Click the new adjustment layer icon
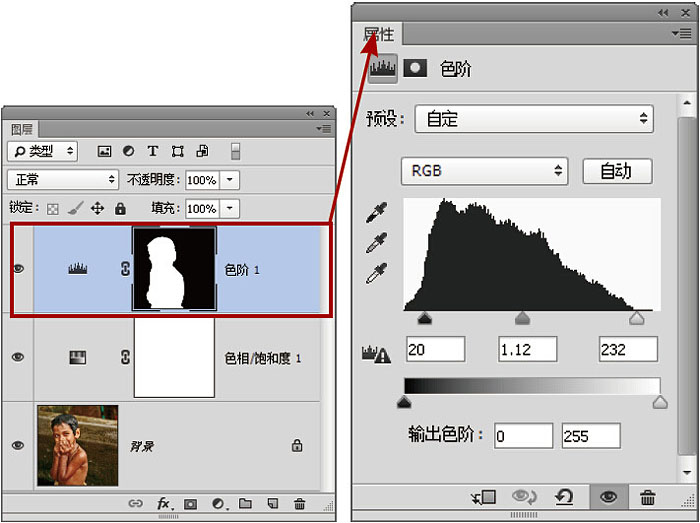This screenshot has height=523, width=700. click(x=217, y=504)
